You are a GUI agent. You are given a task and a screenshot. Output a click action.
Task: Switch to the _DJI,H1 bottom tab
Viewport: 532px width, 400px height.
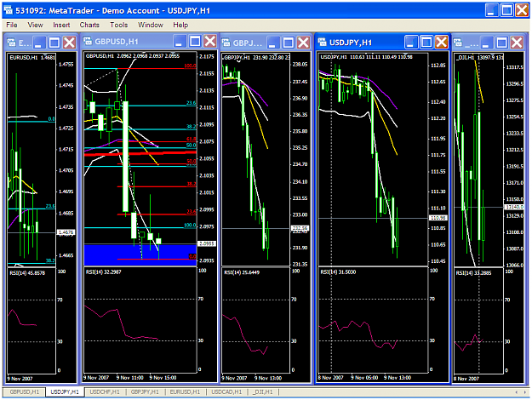[263, 391]
